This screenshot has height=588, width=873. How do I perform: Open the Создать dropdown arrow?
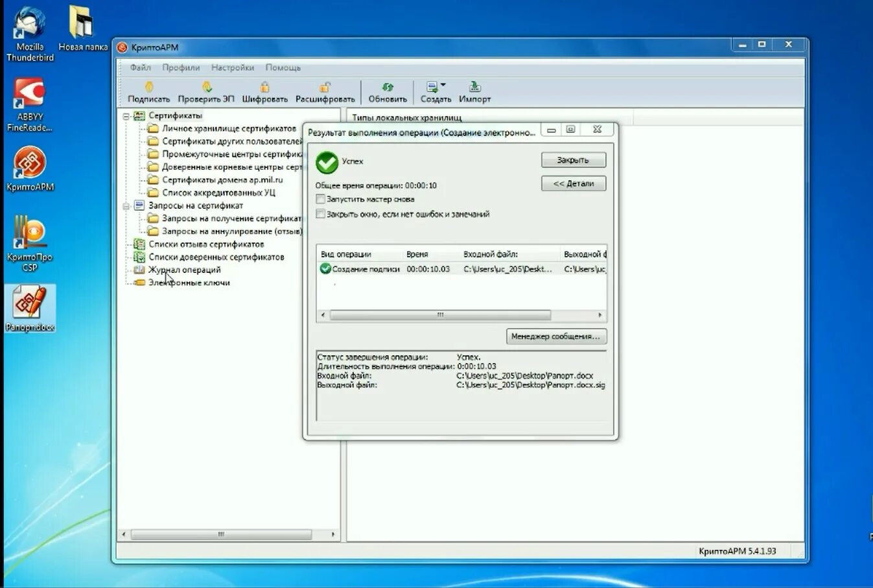click(443, 85)
